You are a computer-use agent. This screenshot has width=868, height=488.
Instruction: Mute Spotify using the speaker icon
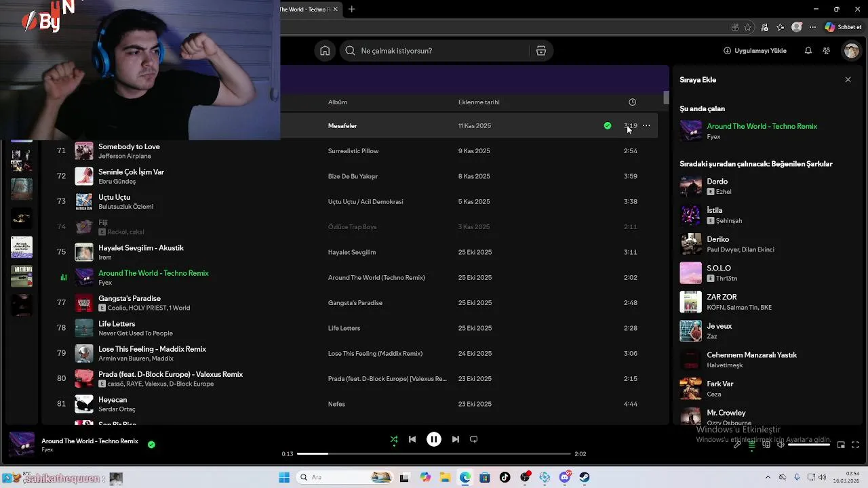pos(781,445)
